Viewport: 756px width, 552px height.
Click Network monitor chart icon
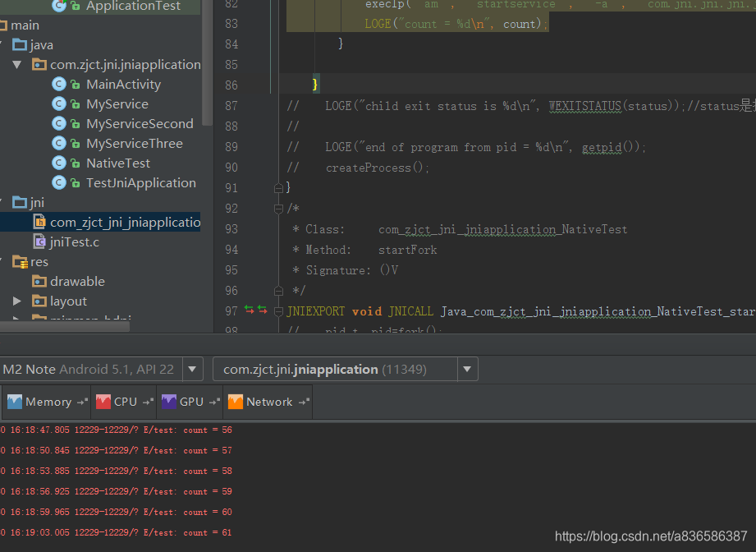(x=236, y=402)
